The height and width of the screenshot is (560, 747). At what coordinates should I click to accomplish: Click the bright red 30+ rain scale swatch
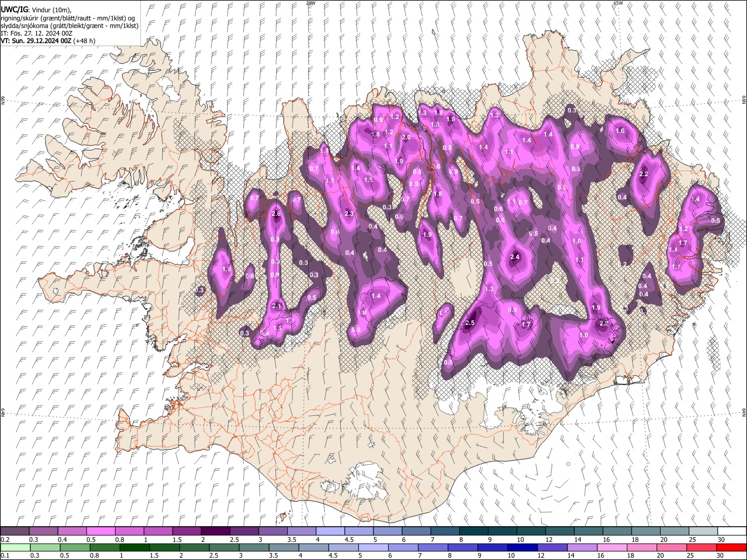click(731, 547)
